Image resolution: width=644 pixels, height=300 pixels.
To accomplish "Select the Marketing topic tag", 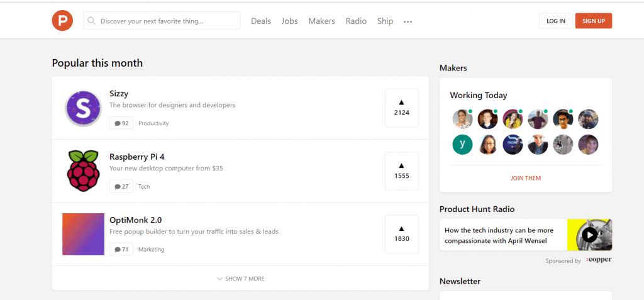I will [151, 250].
